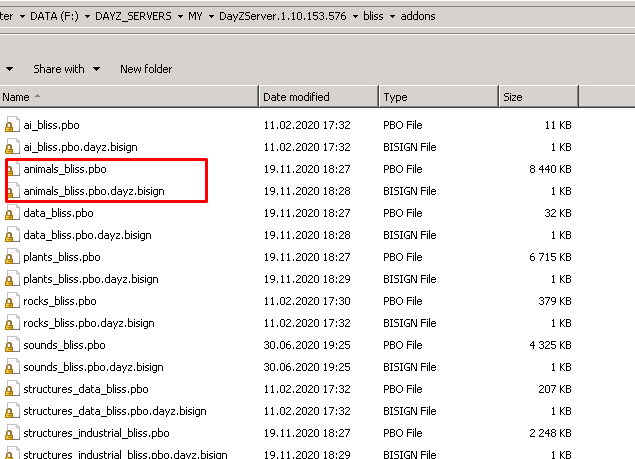Select the file name sounds_bliss.pbo.dayz.bisign
Viewport: 635px width, 459px height.
pos(94,367)
